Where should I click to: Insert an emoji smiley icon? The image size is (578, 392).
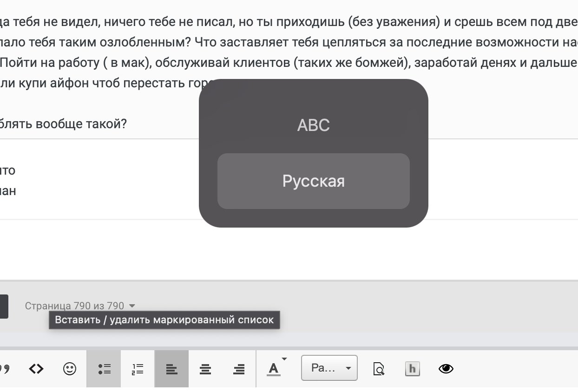[x=70, y=368]
